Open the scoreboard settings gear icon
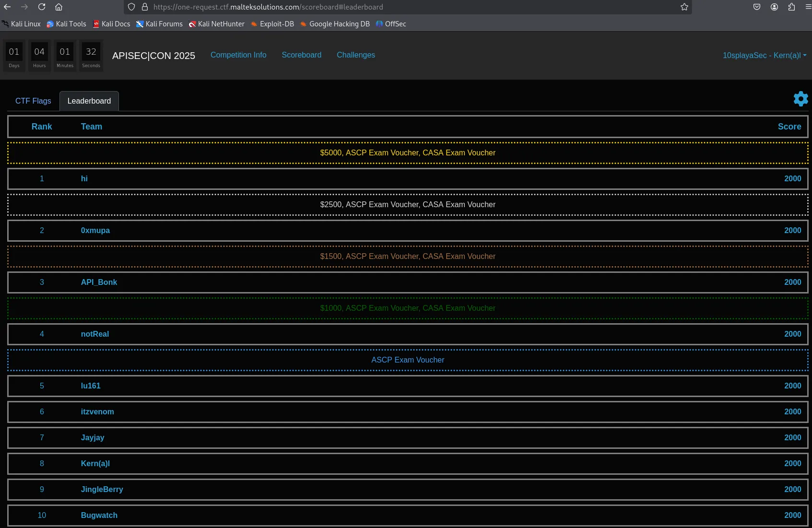The height and width of the screenshot is (528, 812). coord(800,99)
